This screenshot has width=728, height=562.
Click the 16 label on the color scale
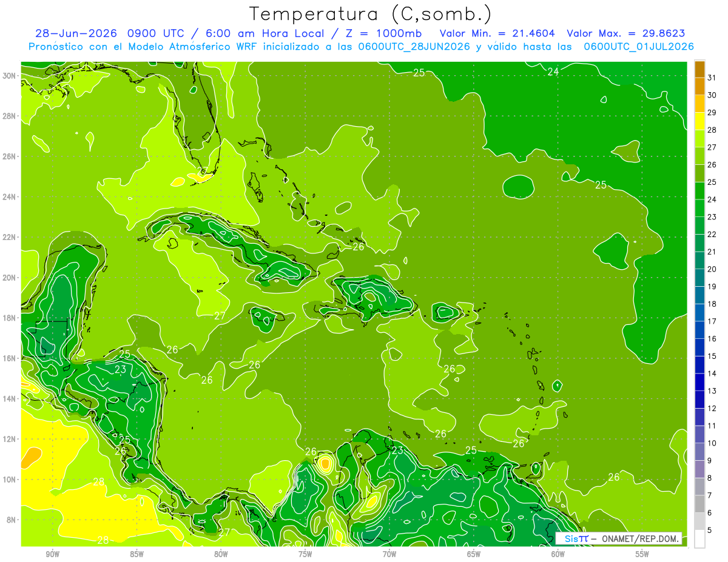click(x=712, y=339)
